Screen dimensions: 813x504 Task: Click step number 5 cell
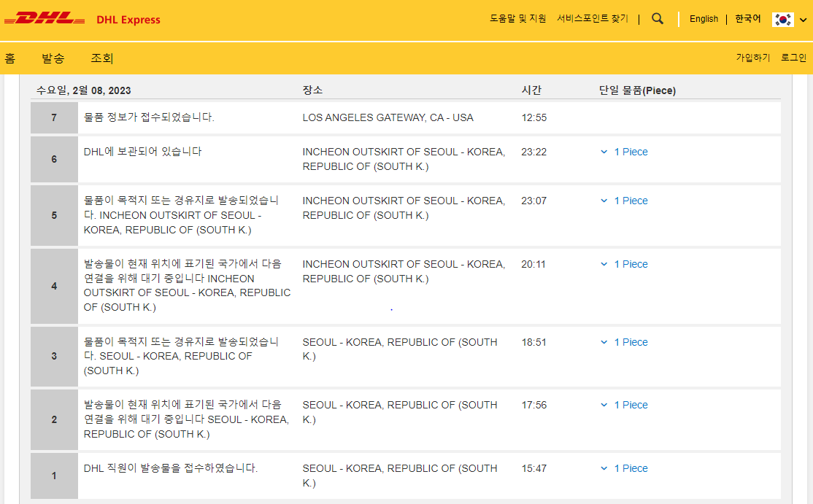point(54,215)
